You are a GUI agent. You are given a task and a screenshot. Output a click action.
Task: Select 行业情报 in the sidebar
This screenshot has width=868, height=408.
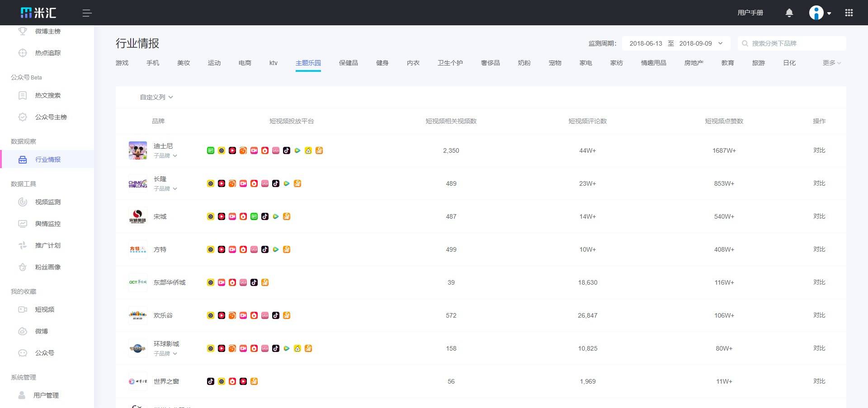pos(47,159)
